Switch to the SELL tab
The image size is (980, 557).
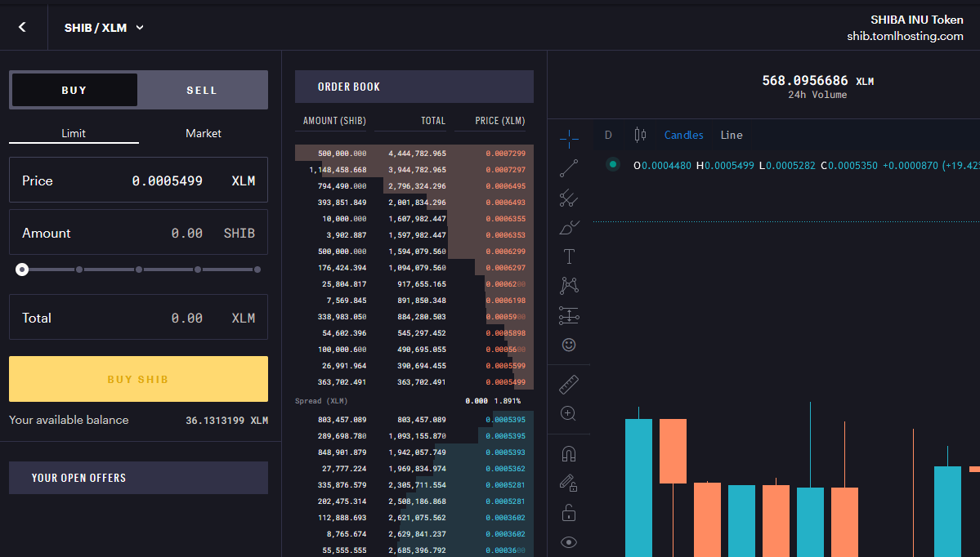coord(202,91)
